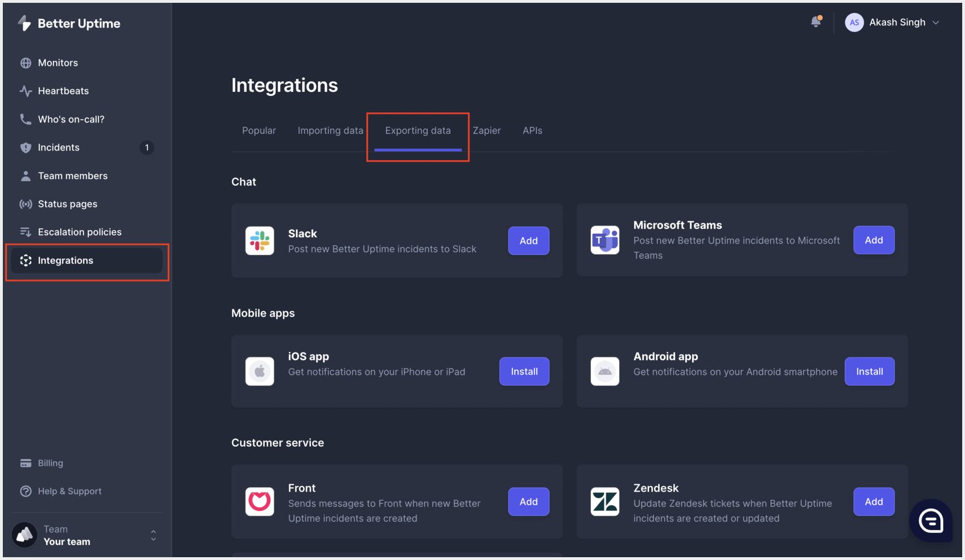Open Billing settings
Image resolution: width=965 pixels, height=560 pixels.
(50, 462)
